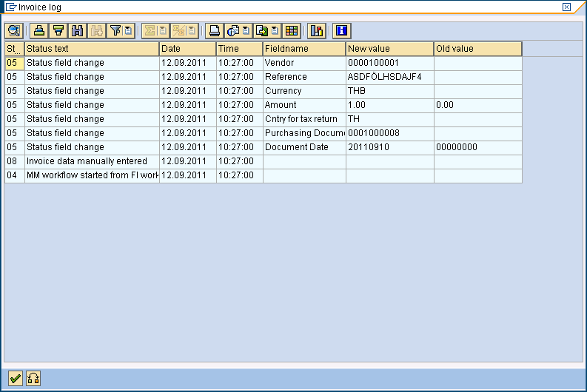The width and height of the screenshot is (587, 392).
Task: Select the Time column header
Action: click(x=240, y=49)
